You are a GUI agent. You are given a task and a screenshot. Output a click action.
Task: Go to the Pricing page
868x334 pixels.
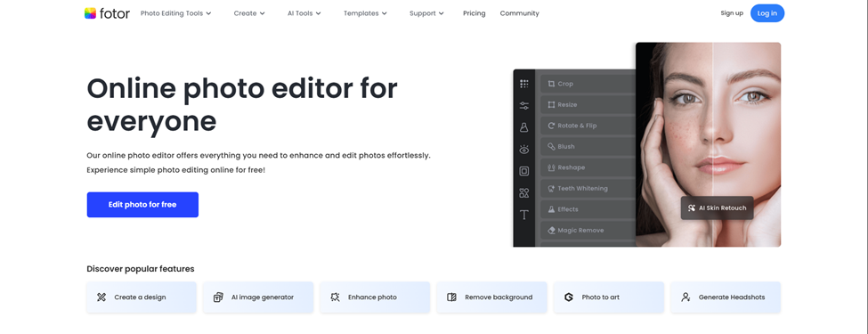(474, 13)
